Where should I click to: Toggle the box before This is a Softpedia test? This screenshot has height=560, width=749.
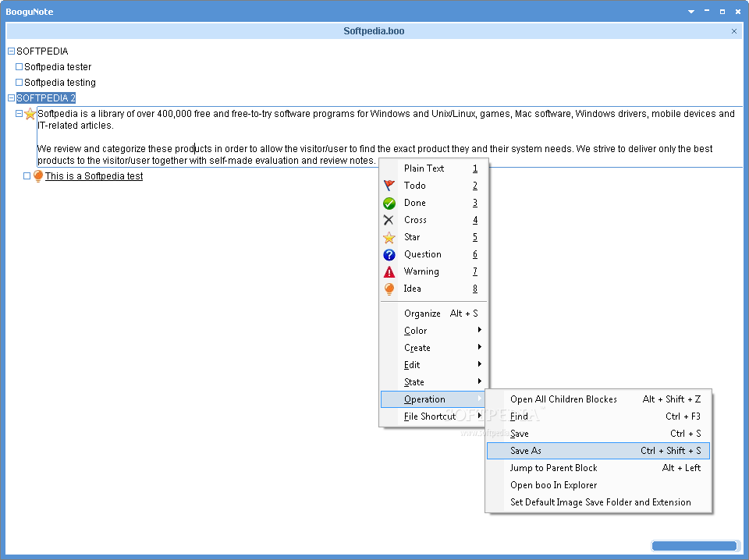point(27,176)
